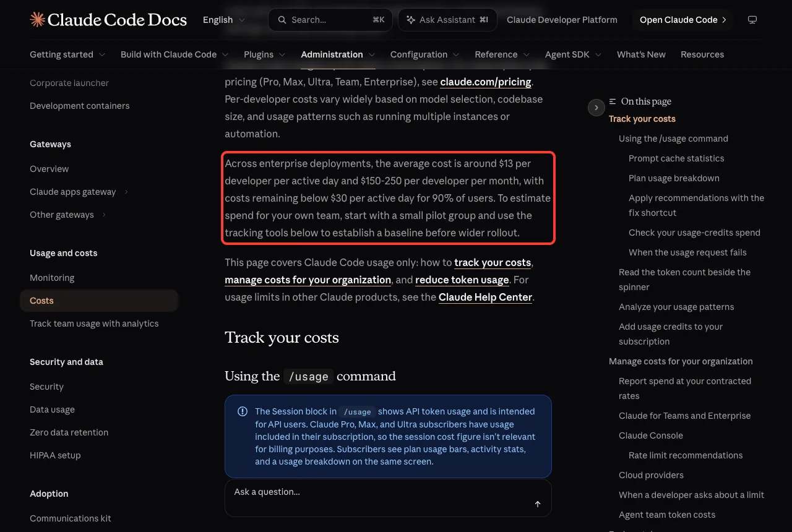Collapse the On this page sidebar arrow

click(x=596, y=108)
